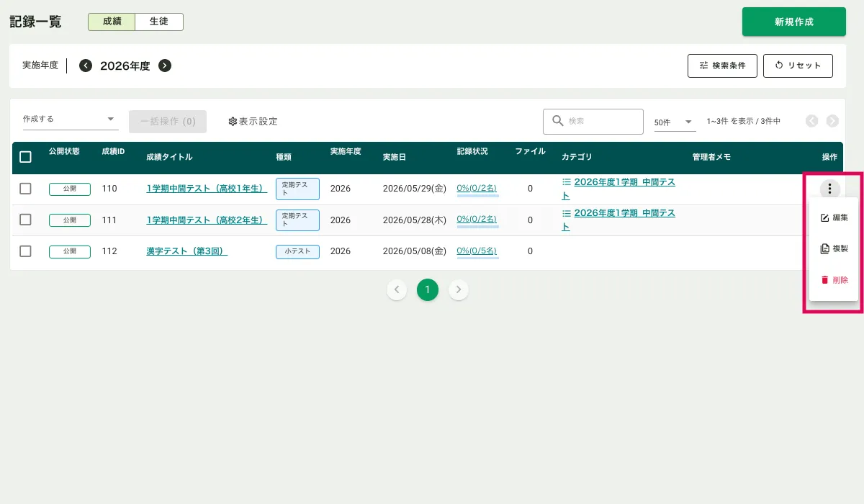Select the checkbox for 漢字テスト row
This screenshot has height=504, width=864.
pos(25,251)
